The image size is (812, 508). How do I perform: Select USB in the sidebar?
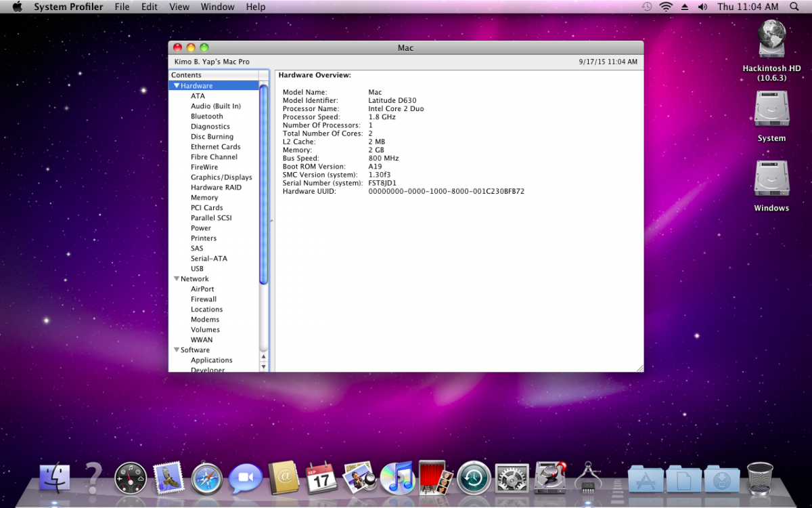coord(197,269)
